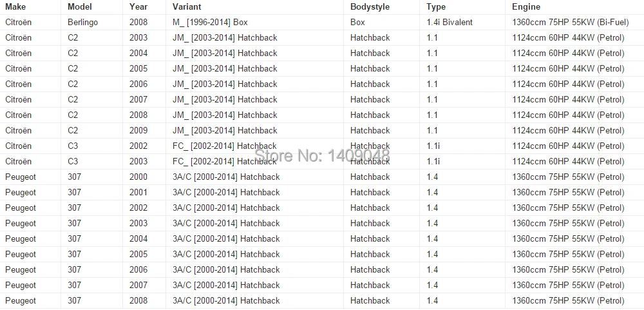Click the Citroën make in the Berlingo row

[x=18, y=22]
